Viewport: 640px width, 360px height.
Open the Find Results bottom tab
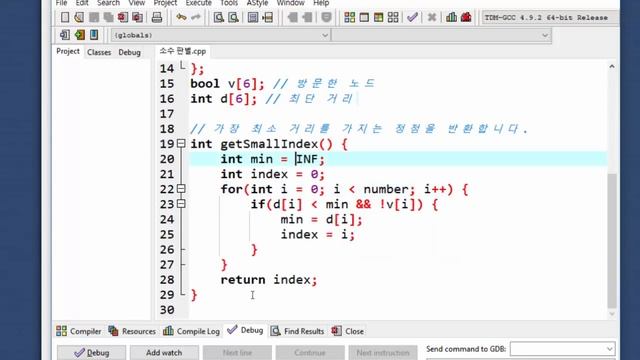click(298, 331)
